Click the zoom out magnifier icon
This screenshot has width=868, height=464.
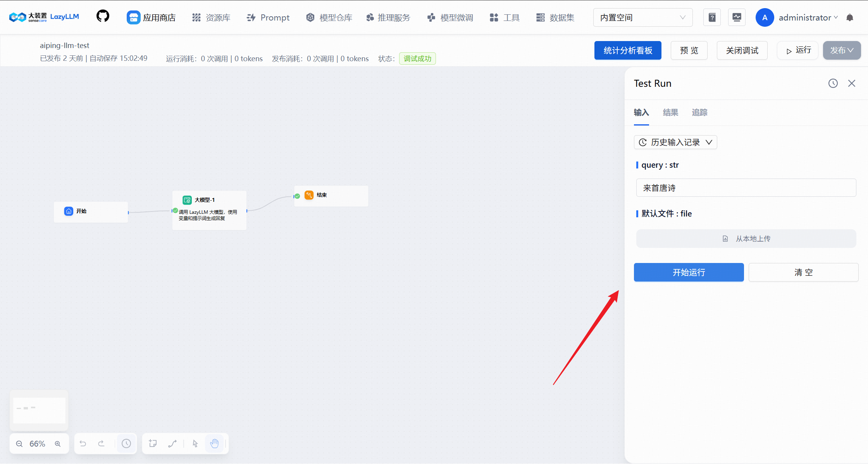point(19,444)
